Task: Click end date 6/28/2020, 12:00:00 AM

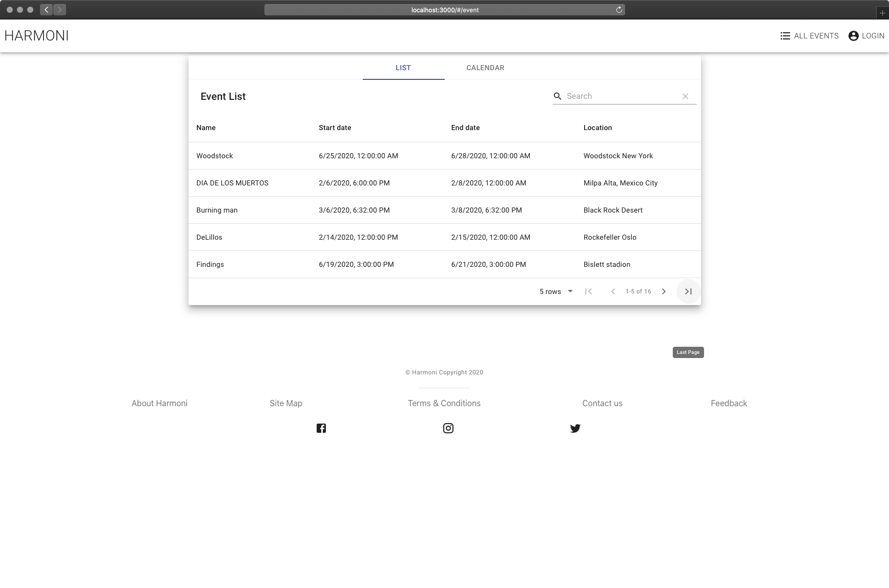Action: click(490, 156)
